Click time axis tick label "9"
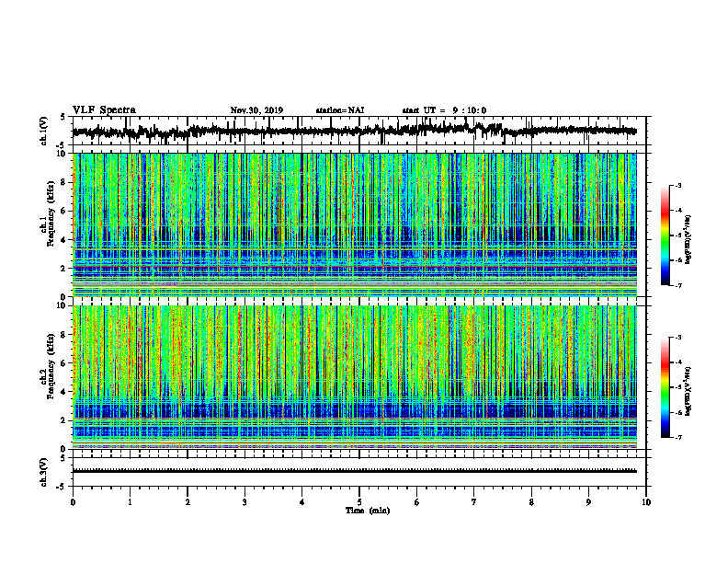 [x=588, y=502]
